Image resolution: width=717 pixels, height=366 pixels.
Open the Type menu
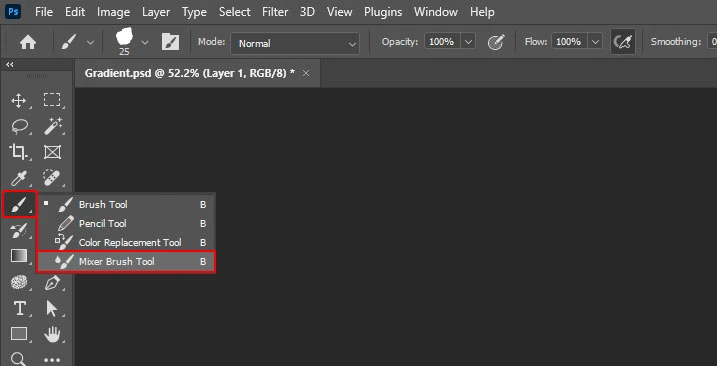[194, 12]
